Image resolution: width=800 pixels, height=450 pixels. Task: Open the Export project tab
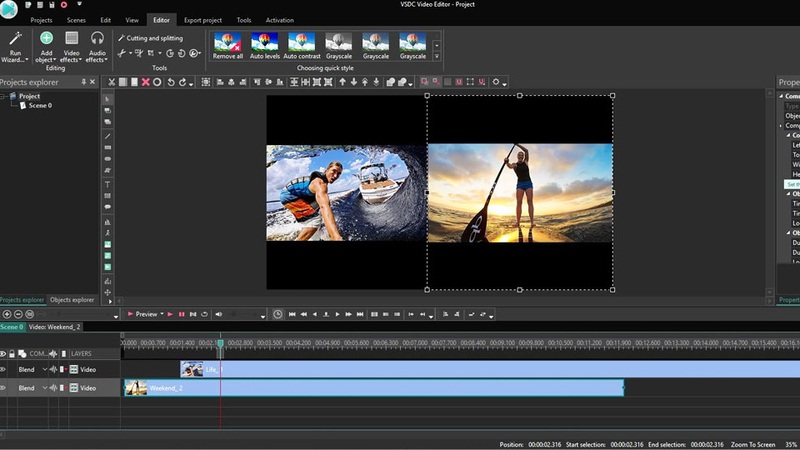coord(205,20)
